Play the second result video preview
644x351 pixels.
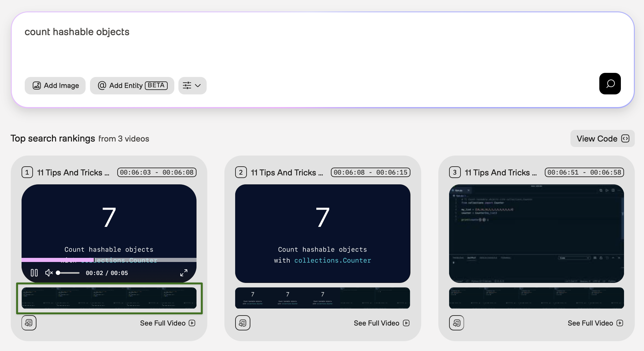click(322, 233)
